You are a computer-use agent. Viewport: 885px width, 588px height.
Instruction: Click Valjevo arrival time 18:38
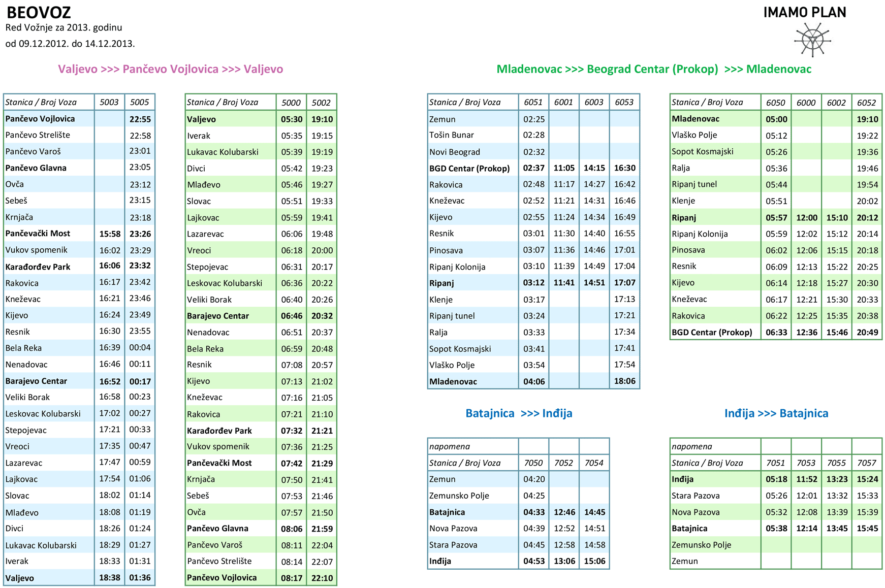110,578
